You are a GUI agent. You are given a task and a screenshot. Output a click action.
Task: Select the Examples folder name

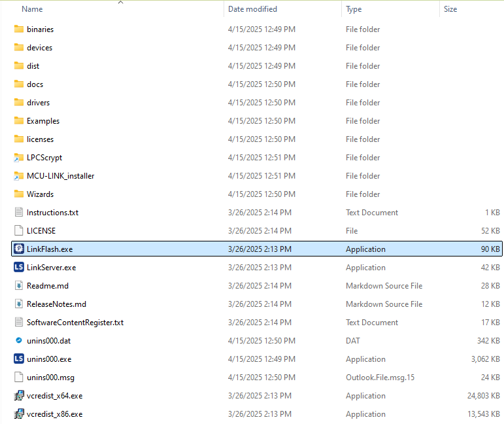point(43,121)
